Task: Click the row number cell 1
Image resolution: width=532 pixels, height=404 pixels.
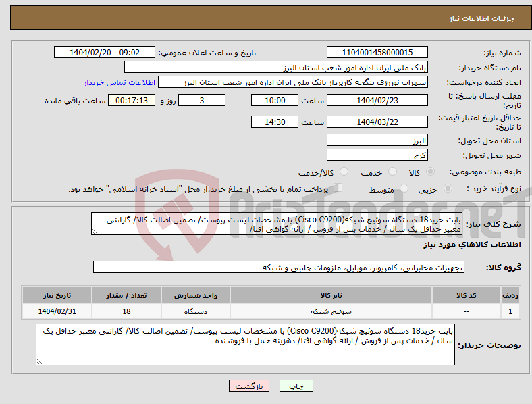Action: click(510, 311)
